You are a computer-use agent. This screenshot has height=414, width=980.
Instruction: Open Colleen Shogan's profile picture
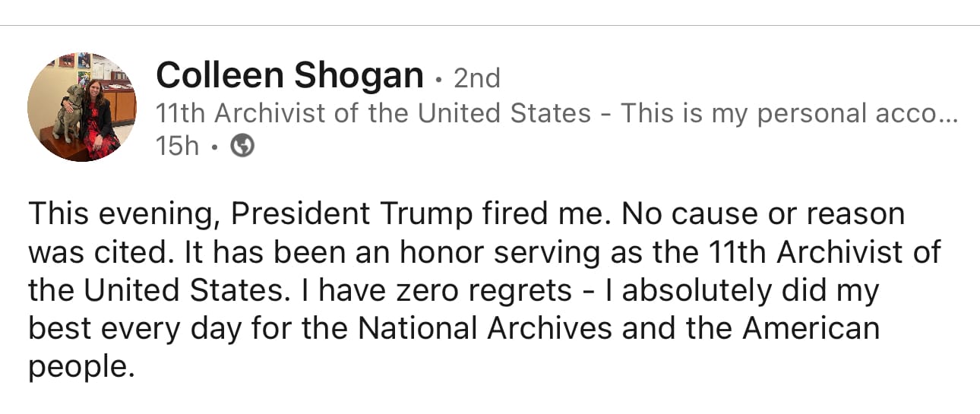click(82, 106)
